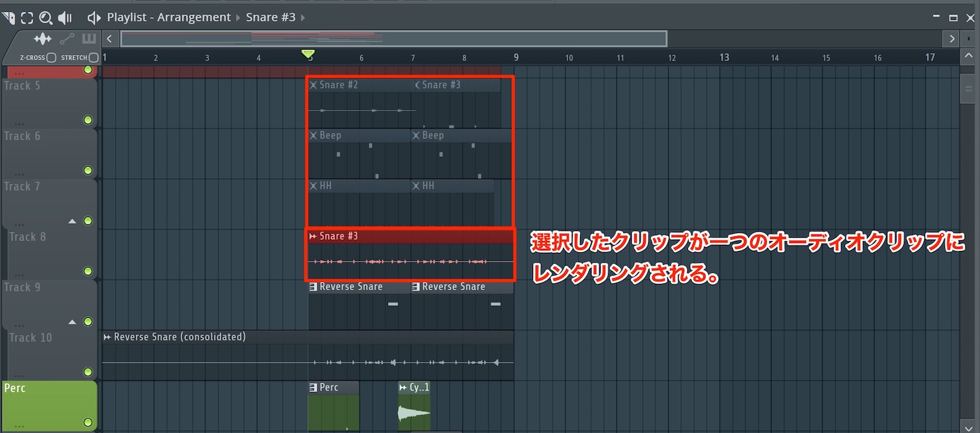This screenshot has width=980, height=433.
Task: Select the automation clip focus icon
Action: (x=67, y=38)
